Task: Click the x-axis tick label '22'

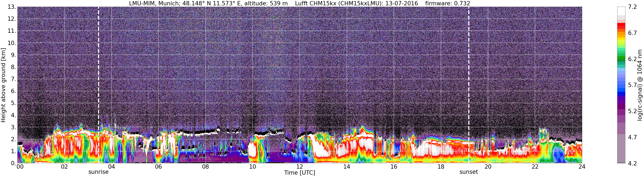Action: point(535,167)
